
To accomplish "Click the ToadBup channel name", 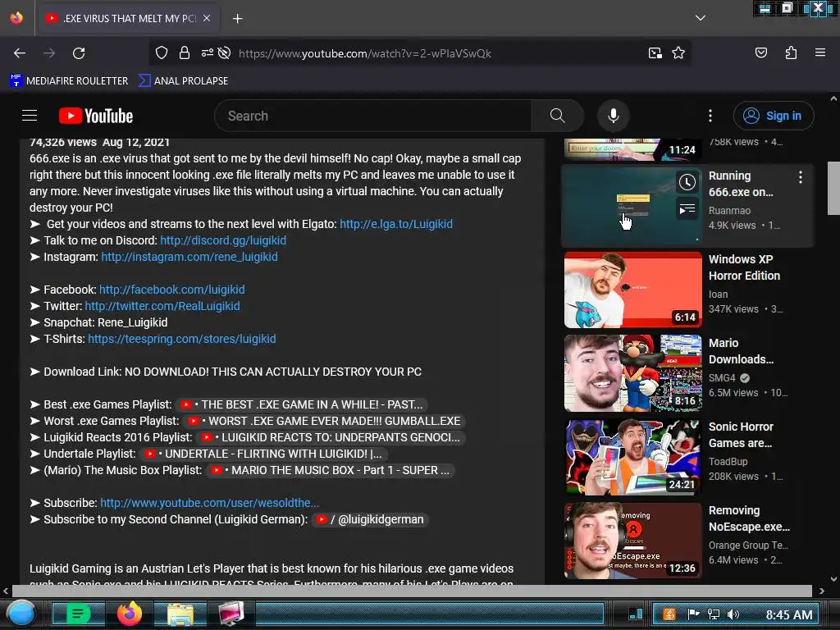I will coord(728,462).
